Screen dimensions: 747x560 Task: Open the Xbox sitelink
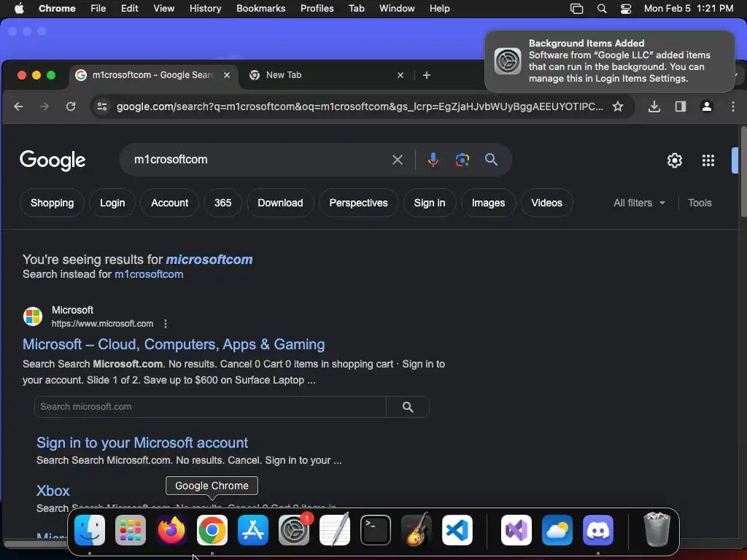53,491
